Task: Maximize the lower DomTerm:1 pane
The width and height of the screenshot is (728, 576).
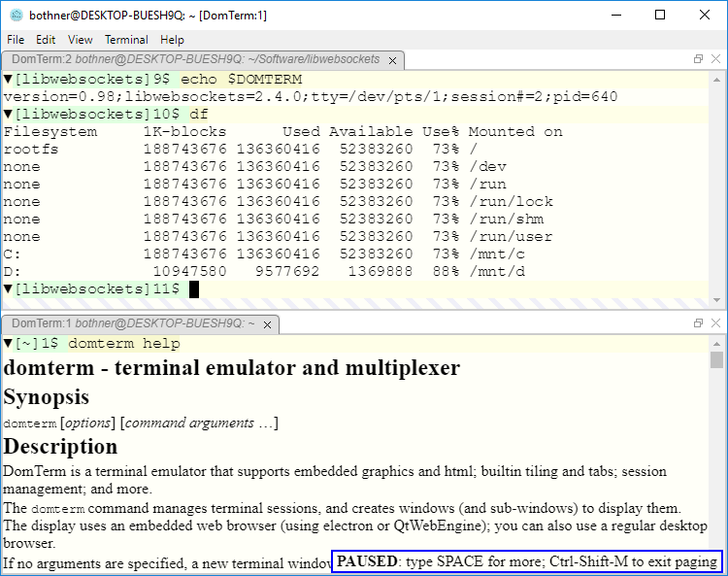Action: pyautogui.click(x=698, y=322)
